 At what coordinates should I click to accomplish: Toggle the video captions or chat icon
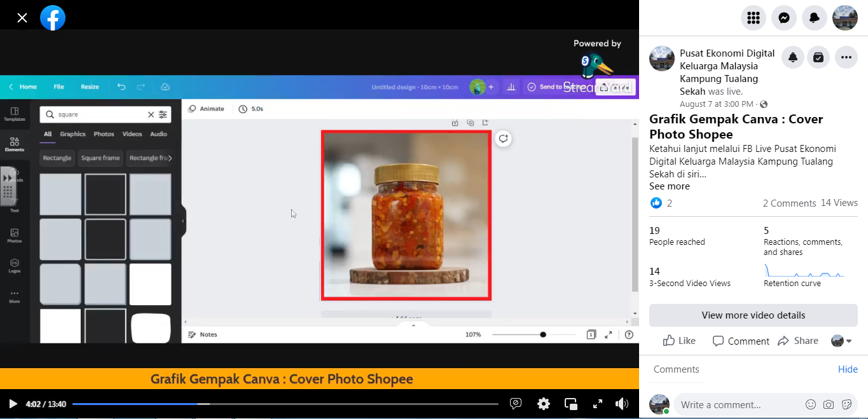pos(516,404)
